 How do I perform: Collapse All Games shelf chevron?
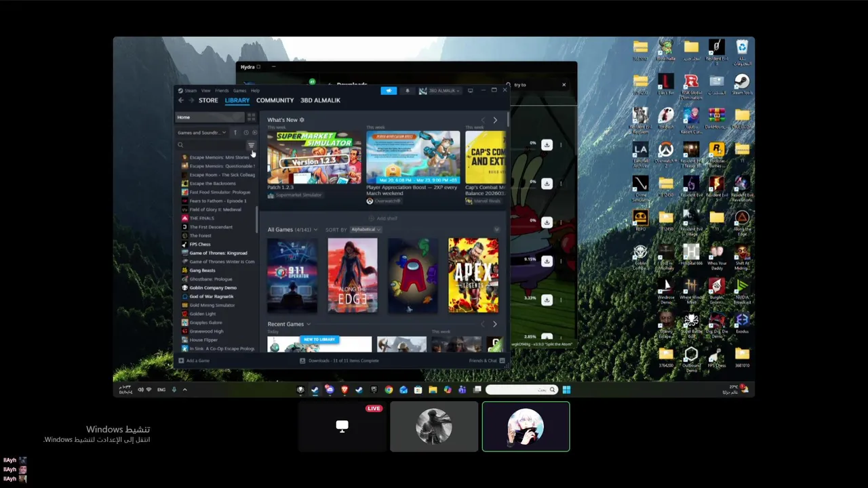point(497,230)
